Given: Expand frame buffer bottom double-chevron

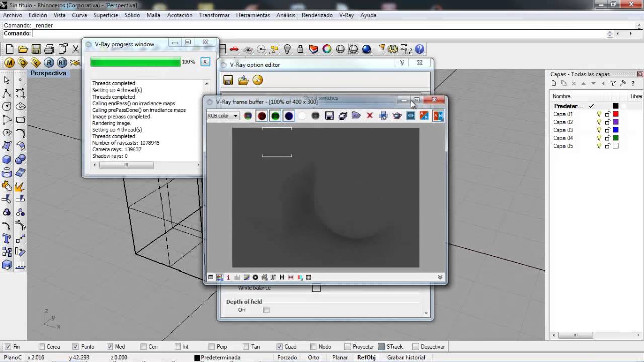Looking at the screenshot, I should (440, 277).
